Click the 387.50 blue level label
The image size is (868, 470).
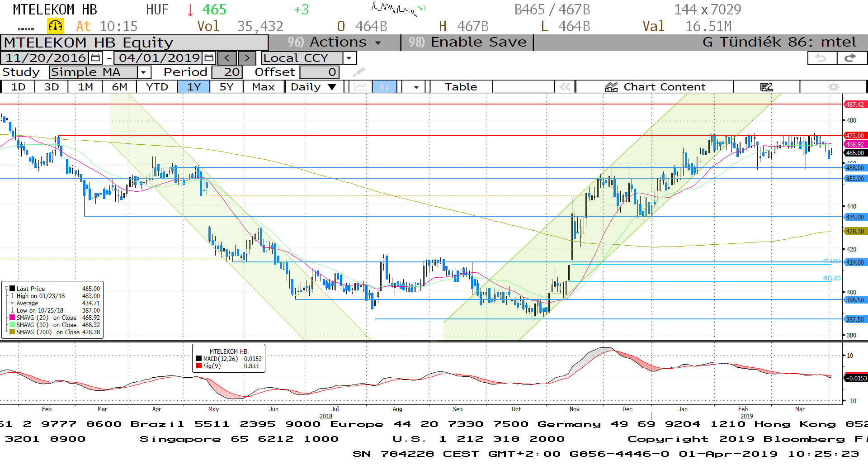[x=855, y=319]
